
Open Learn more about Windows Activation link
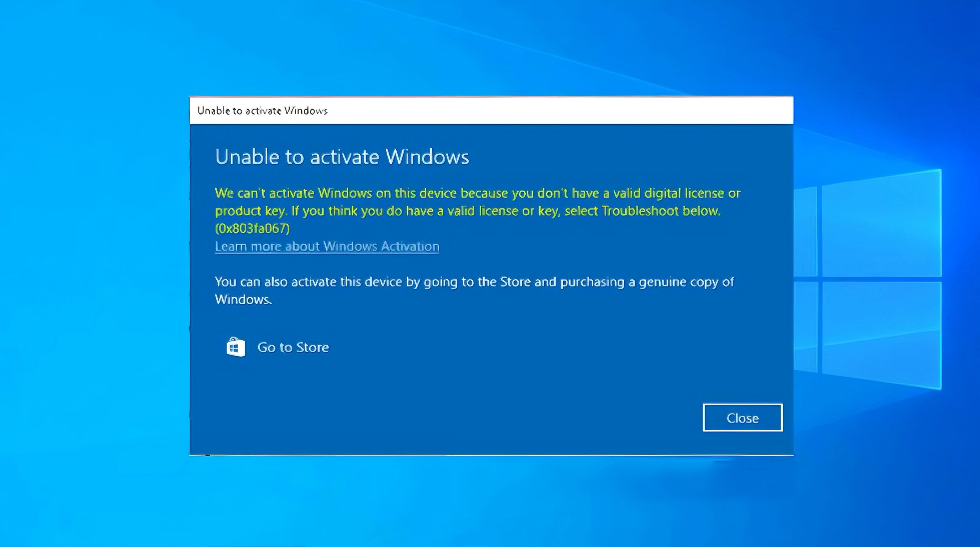coord(327,246)
